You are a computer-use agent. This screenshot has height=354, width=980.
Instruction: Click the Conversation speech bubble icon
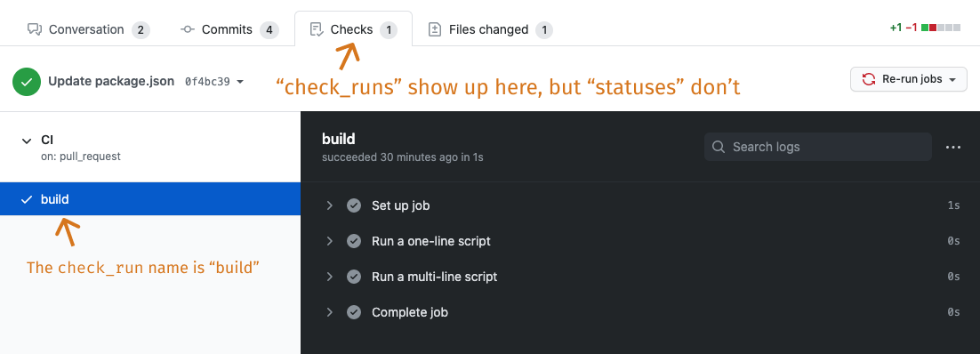tap(35, 29)
